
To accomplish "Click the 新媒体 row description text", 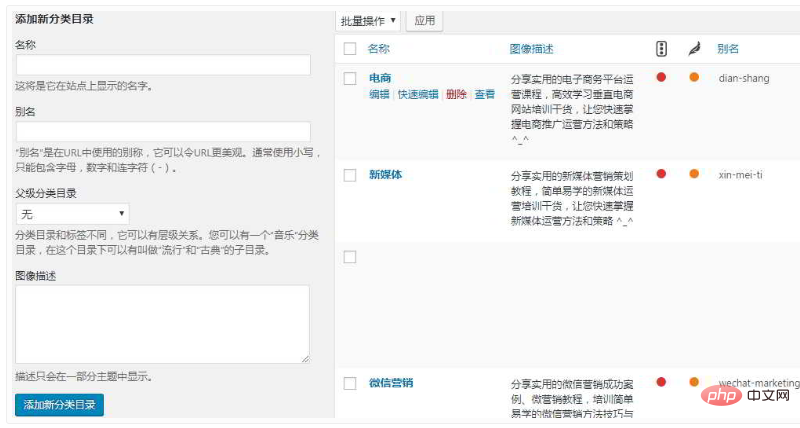I will point(572,198).
